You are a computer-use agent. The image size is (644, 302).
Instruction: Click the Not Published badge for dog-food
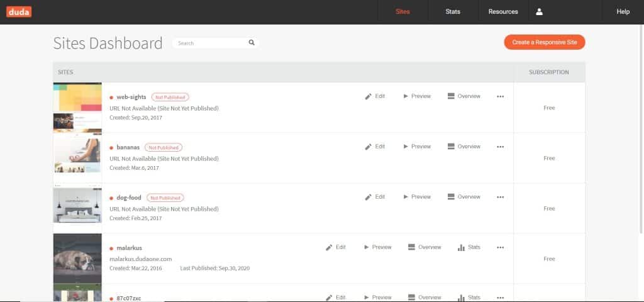point(165,198)
